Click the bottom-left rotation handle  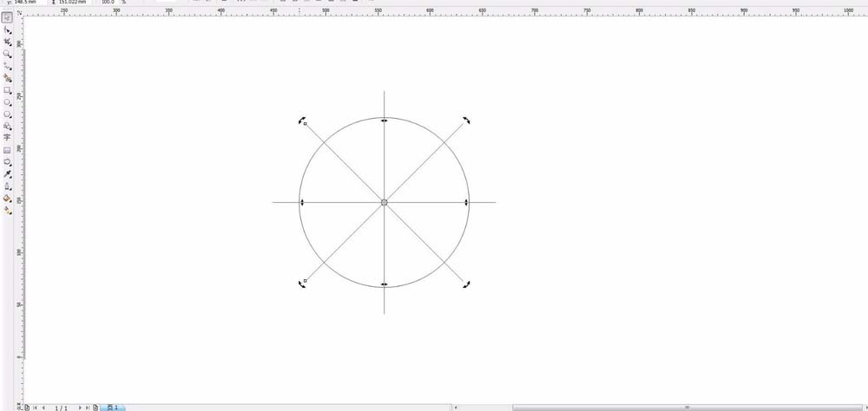click(302, 284)
